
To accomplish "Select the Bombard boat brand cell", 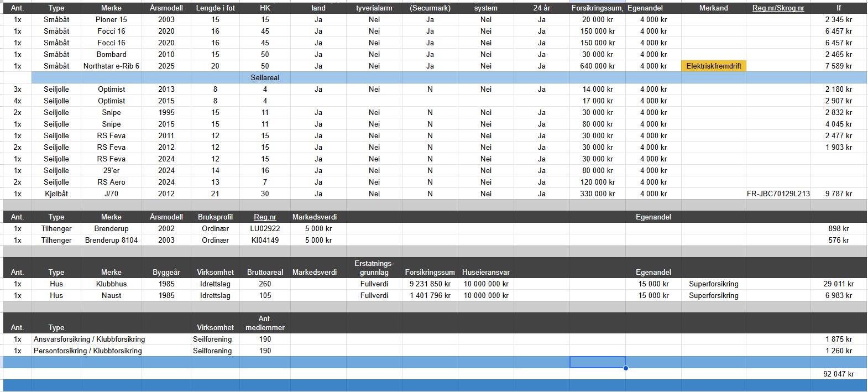I will click(x=111, y=54).
